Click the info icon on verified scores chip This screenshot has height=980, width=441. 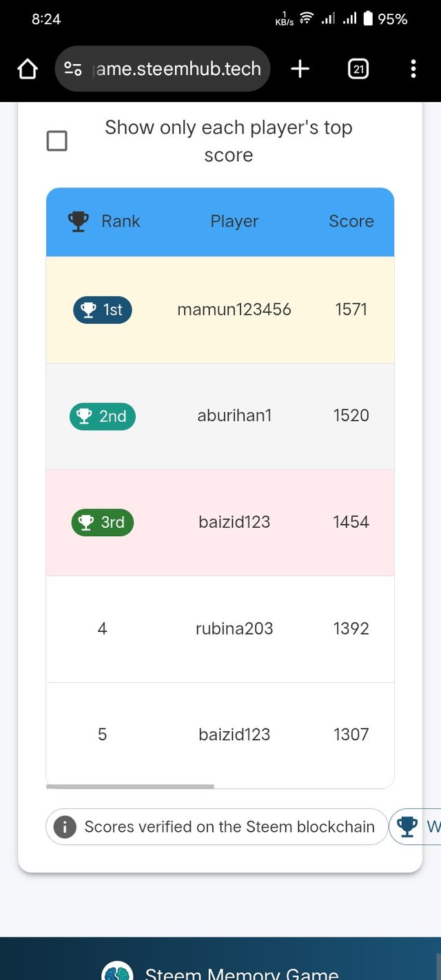point(65,827)
